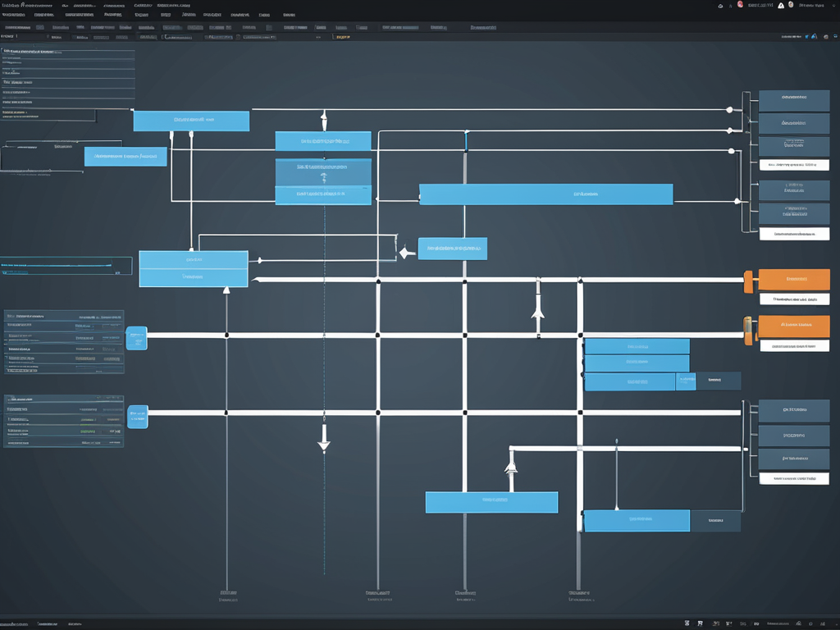840x630 pixels.
Task: Click the first icon in the bottom status bar
Action: [687, 624]
